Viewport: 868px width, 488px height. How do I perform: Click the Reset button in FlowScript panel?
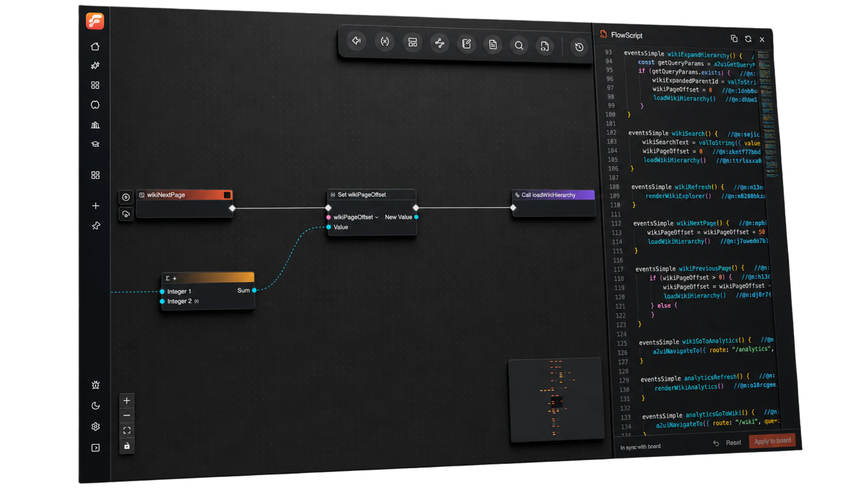pyautogui.click(x=727, y=443)
